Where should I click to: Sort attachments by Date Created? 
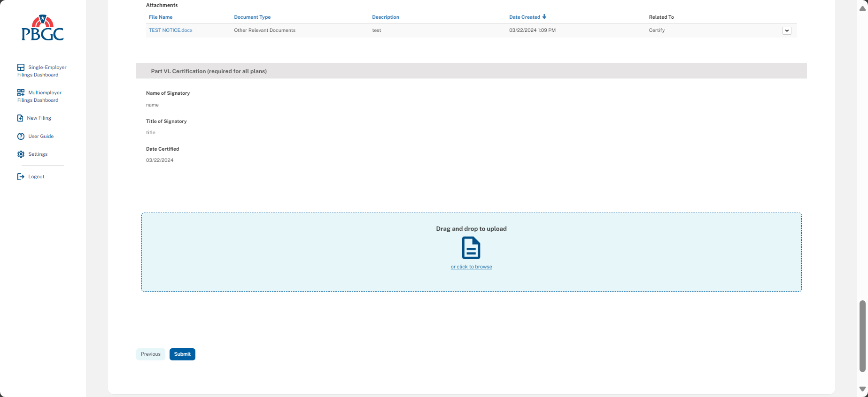tap(525, 17)
